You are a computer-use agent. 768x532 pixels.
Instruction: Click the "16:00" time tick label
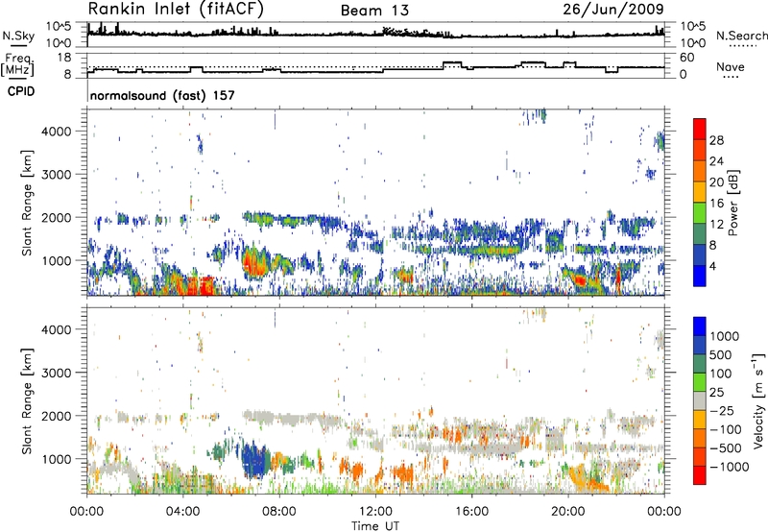pyautogui.click(x=471, y=512)
